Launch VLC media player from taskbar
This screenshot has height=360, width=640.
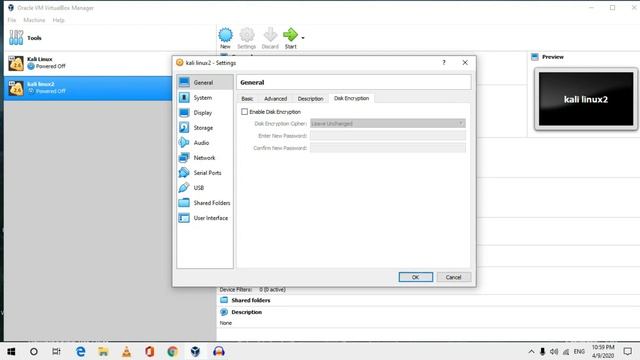(x=127, y=351)
